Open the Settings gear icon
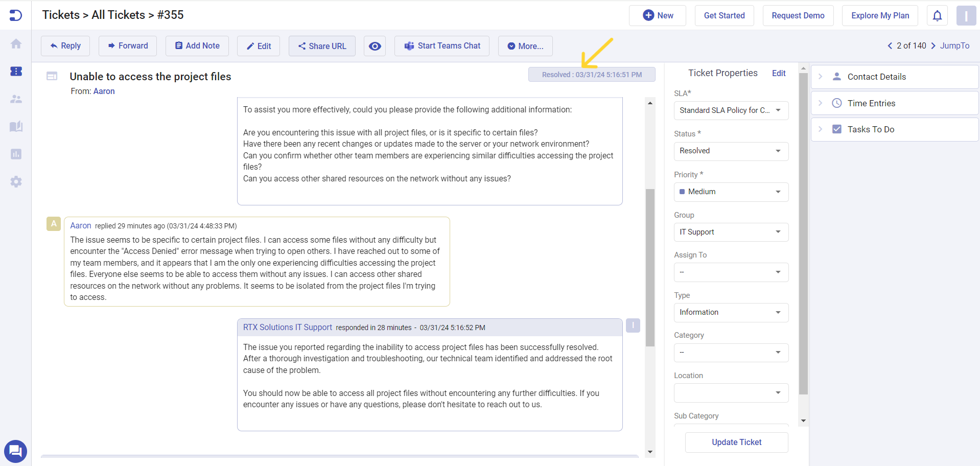Image resolution: width=980 pixels, height=466 pixels. (x=16, y=181)
